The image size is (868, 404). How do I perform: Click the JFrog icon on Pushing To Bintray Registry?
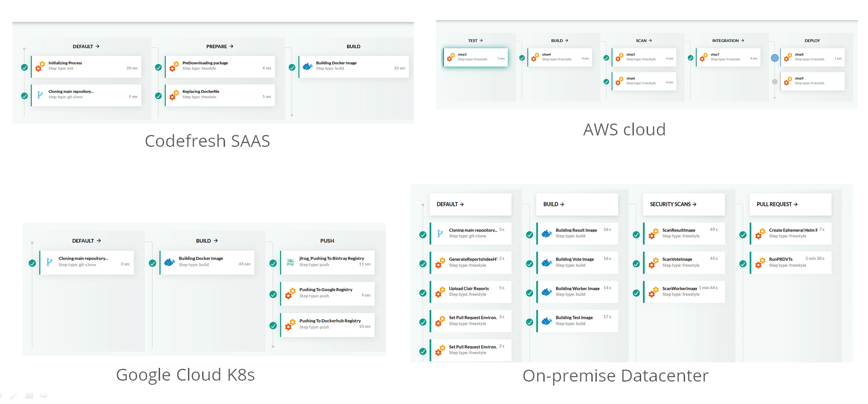coord(290,262)
